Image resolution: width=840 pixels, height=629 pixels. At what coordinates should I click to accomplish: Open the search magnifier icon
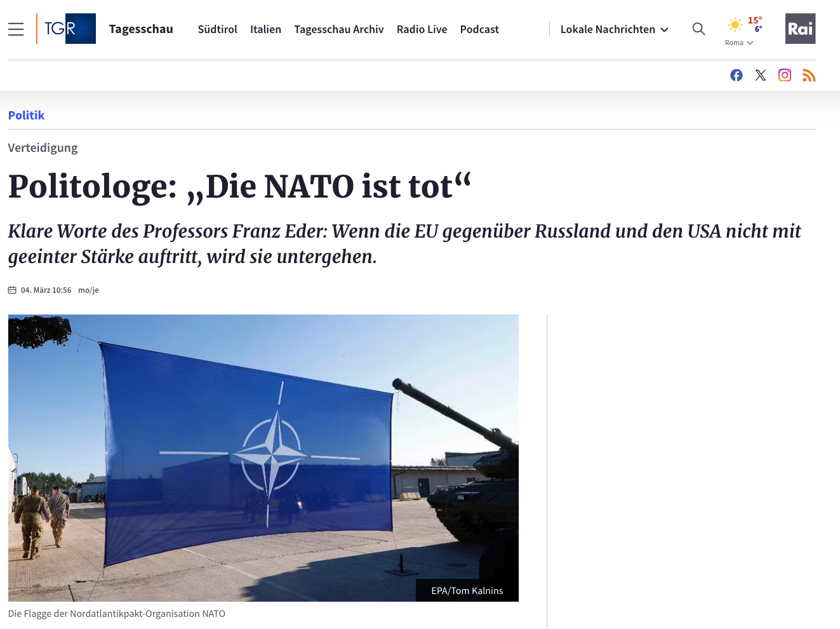(x=698, y=29)
